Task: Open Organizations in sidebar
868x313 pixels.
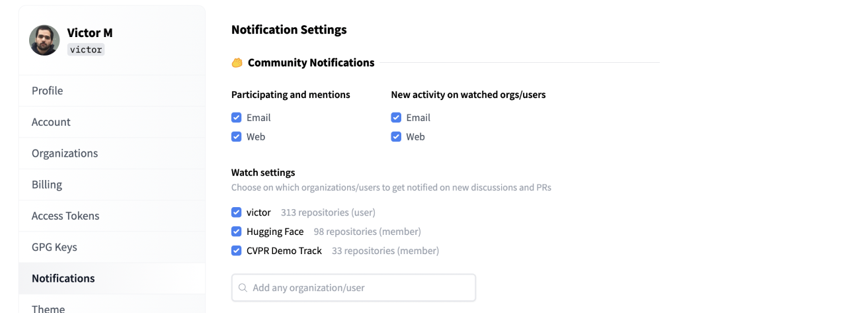Action: (65, 153)
